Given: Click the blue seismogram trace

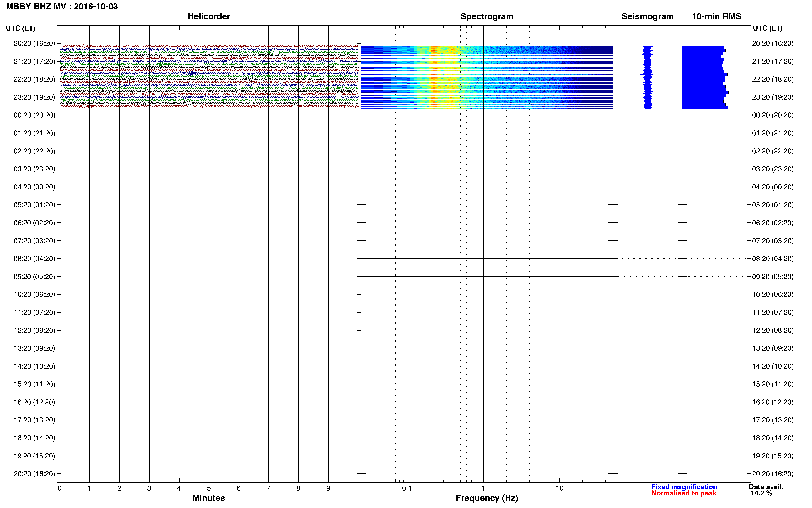Looking at the screenshot, I should point(648,78).
